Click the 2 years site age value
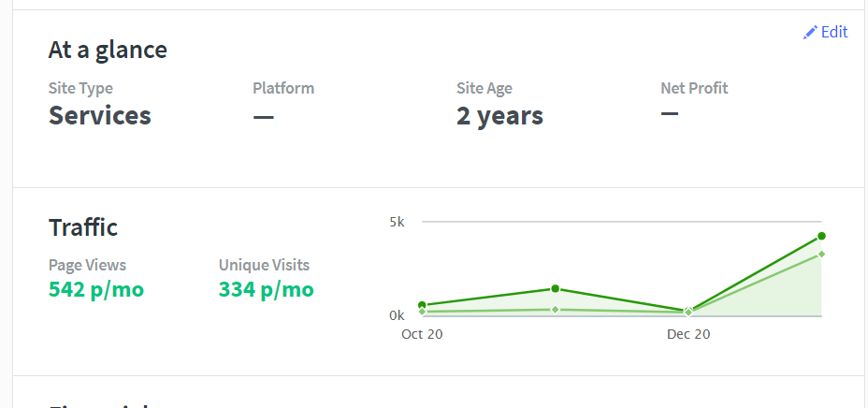 coord(499,116)
